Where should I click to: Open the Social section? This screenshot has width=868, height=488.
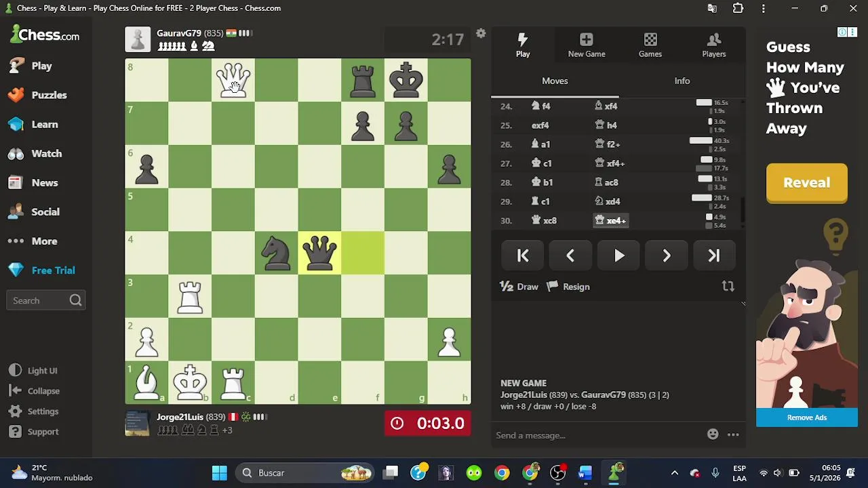click(x=35, y=211)
